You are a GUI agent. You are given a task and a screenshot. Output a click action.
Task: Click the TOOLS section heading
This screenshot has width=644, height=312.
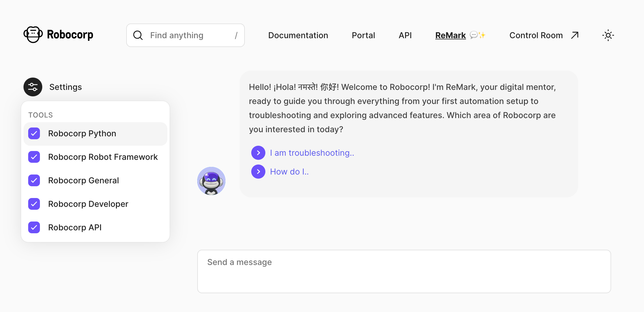(41, 115)
